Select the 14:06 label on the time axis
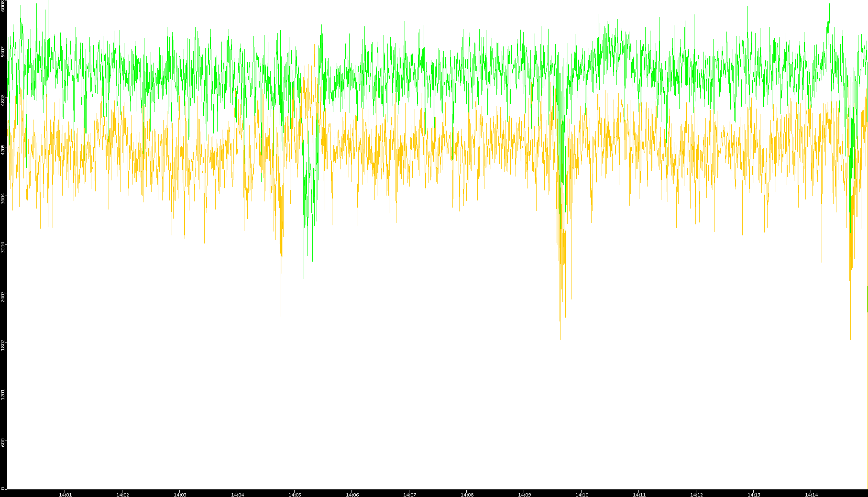This screenshot has width=868, height=497. tap(352, 495)
